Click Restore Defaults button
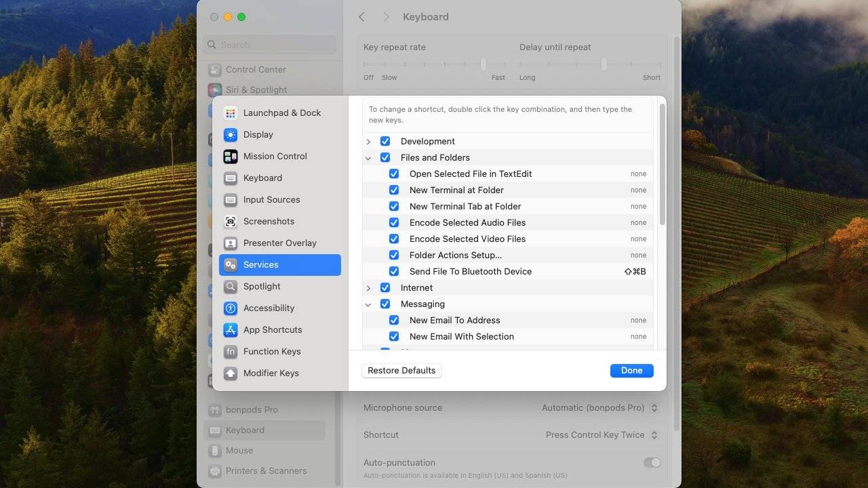 (401, 371)
